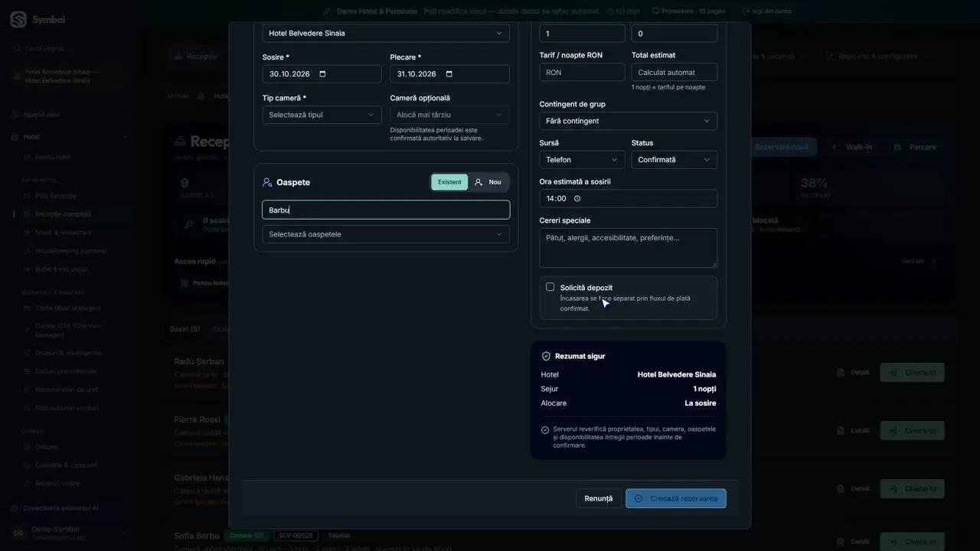The image size is (980, 551).
Task: Click the Oaspeți sidebar icon
Action: (x=28, y=447)
